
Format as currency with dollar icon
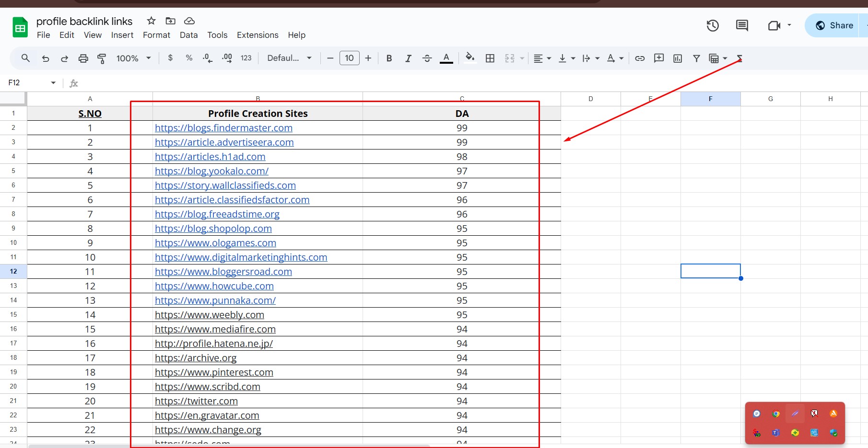coord(170,58)
